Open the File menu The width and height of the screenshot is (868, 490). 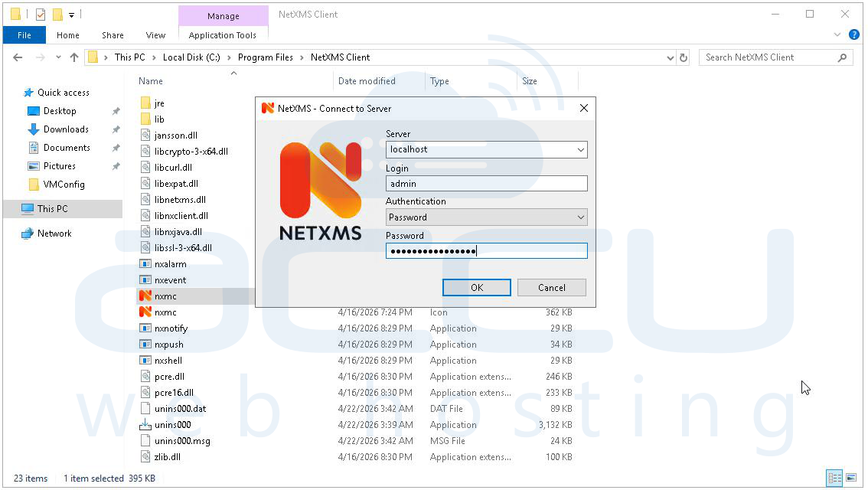pos(24,35)
